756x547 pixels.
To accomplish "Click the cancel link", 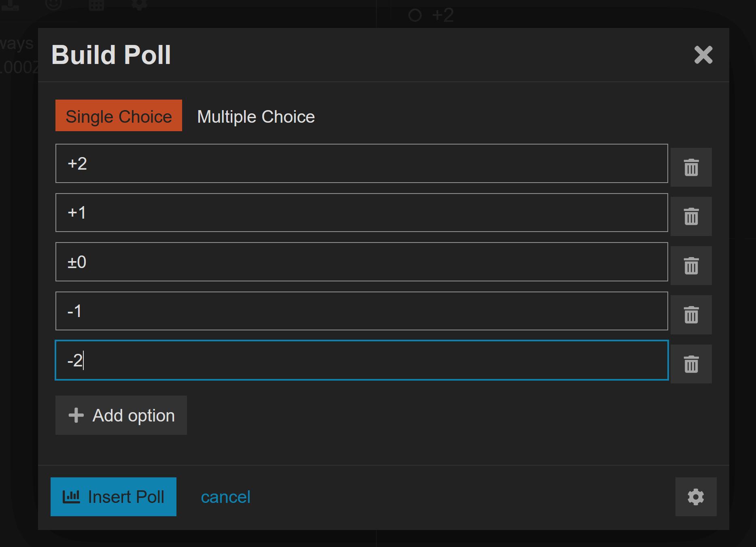I will pos(225,497).
